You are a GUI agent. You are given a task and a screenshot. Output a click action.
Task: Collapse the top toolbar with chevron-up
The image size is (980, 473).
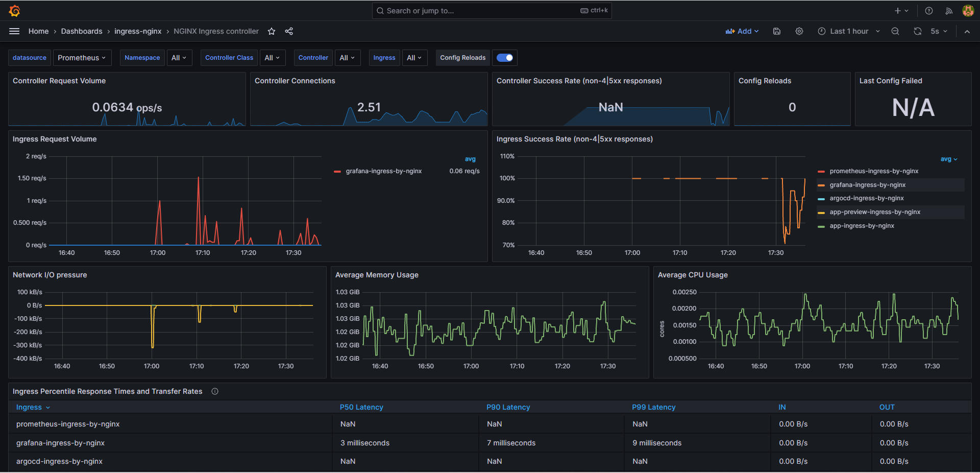[x=967, y=31]
